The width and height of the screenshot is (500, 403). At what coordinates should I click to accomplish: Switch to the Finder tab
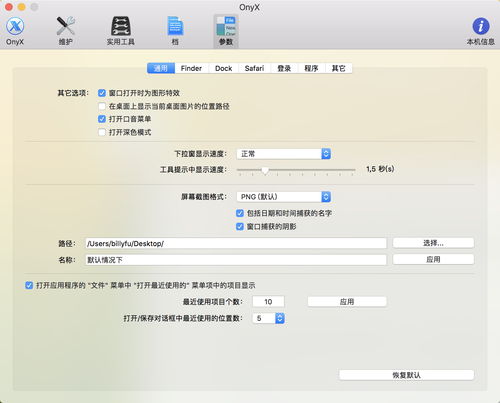[191, 68]
